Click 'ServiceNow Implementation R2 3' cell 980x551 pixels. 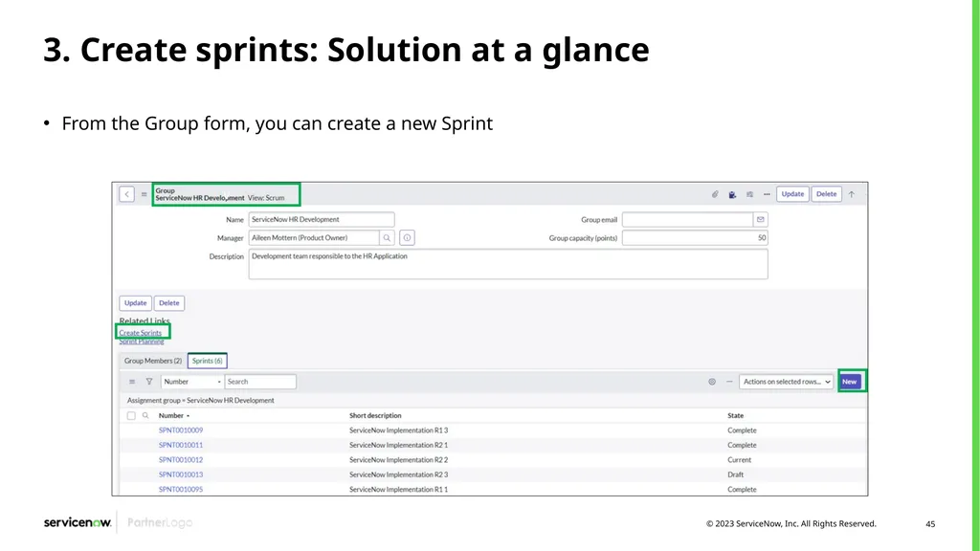tap(399, 474)
